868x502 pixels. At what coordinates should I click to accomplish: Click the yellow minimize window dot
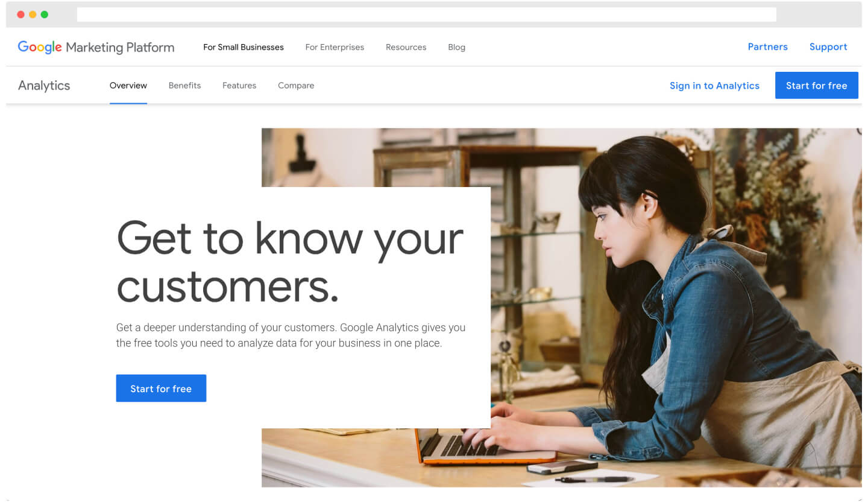click(x=33, y=14)
